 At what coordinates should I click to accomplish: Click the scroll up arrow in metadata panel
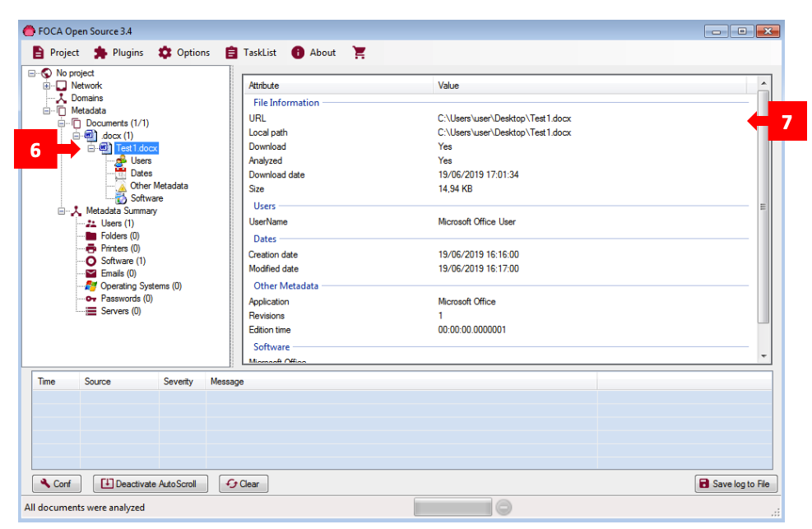(763, 83)
